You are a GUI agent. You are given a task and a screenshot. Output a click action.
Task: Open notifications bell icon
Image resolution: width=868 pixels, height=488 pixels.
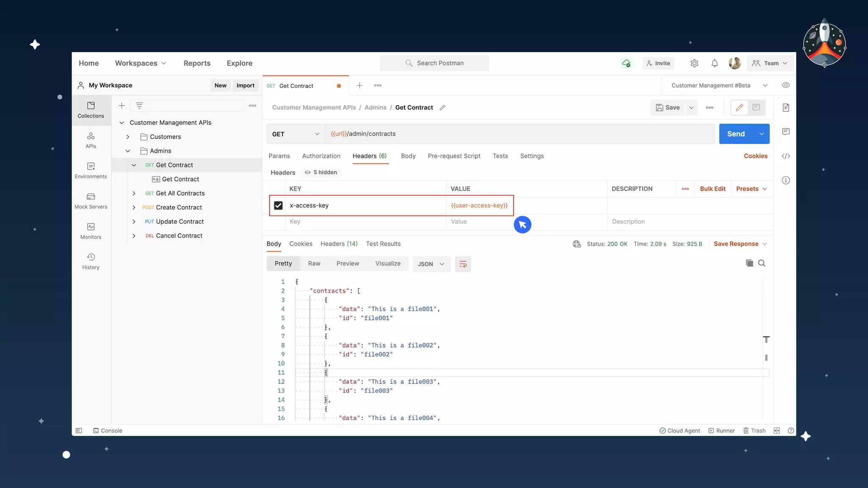pyautogui.click(x=715, y=63)
